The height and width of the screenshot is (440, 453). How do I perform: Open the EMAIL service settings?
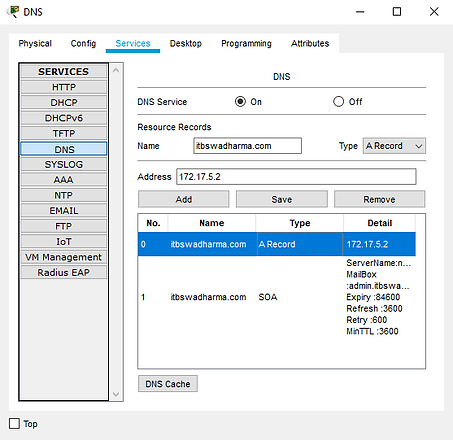pyautogui.click(x=64, y=211)
